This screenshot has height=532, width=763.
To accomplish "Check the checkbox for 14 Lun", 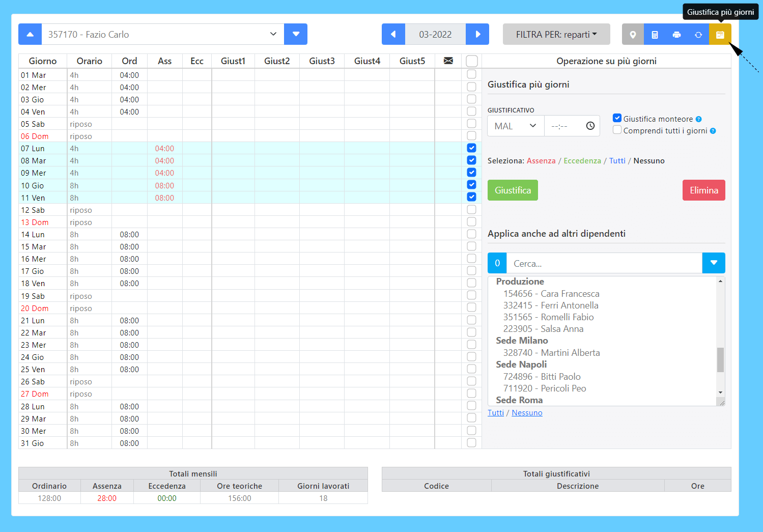I will (x=471, y=234).
